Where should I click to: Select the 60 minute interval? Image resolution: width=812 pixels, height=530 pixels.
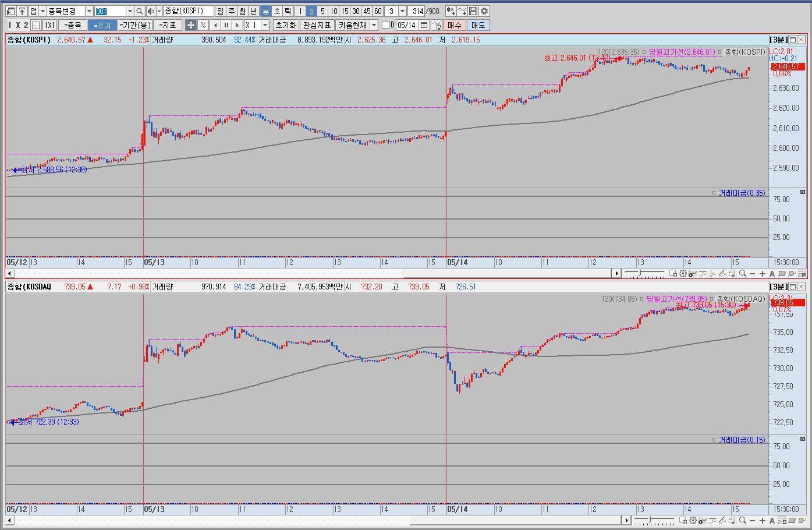coord(378,11)
